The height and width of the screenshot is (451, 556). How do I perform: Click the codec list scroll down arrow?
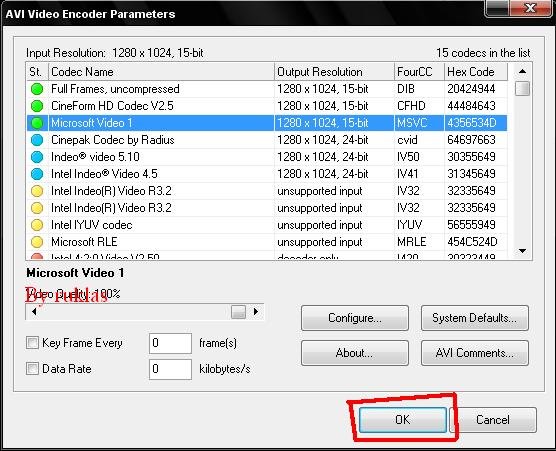522,251
